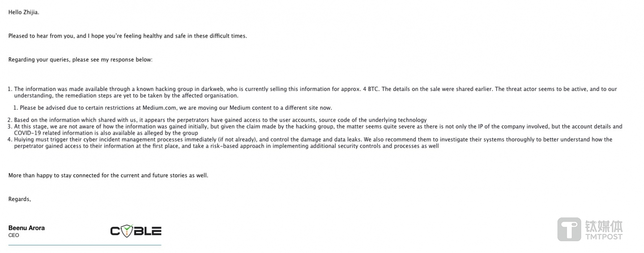Click the "Regards," closing line
The image size is (644, 253).
point(20,199)
